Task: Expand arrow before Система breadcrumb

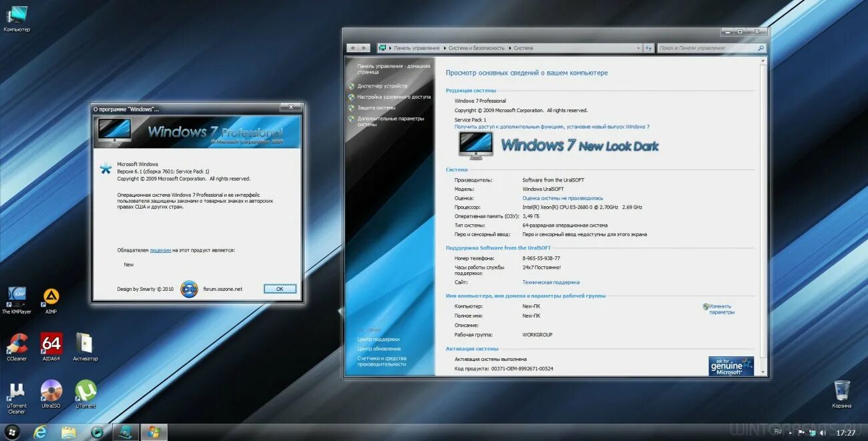Action: (x=510, y=48)
